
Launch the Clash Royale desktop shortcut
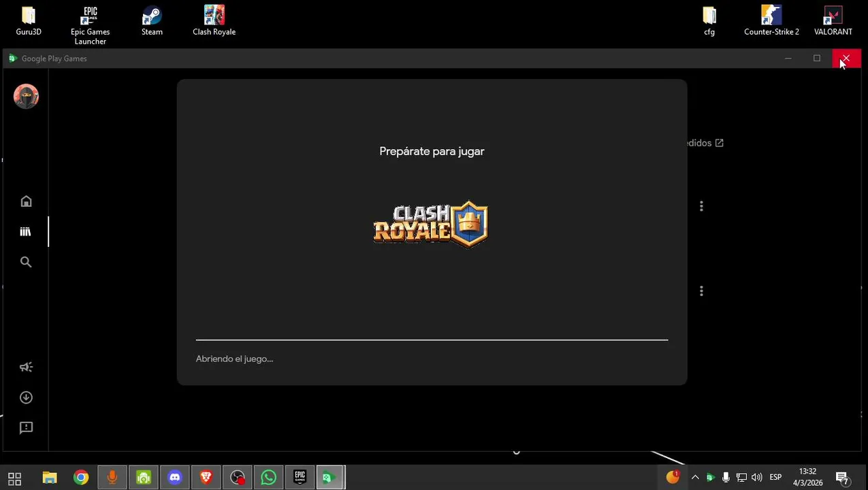tap(214, 20)
